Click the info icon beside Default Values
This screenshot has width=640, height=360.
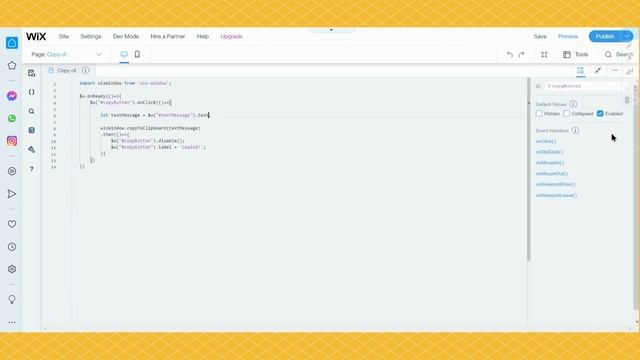point(573,104)
